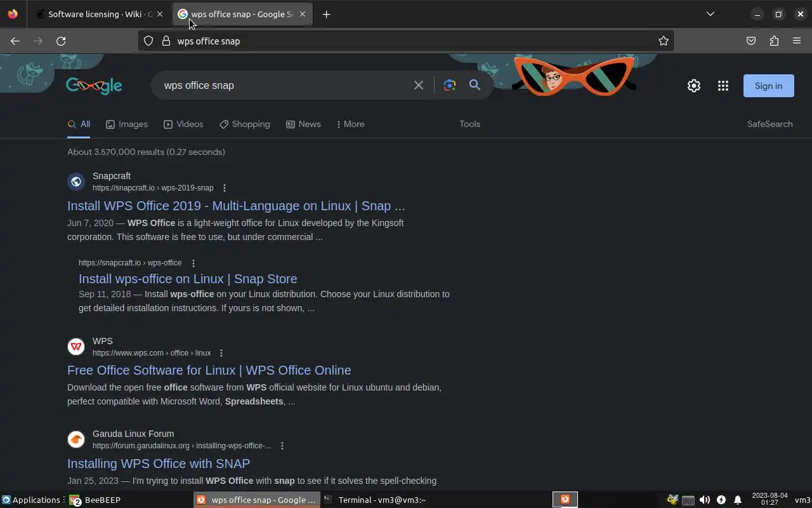812x508 pixels.
Task: Close the wps office snap tab
Action: tap(303, 14)
